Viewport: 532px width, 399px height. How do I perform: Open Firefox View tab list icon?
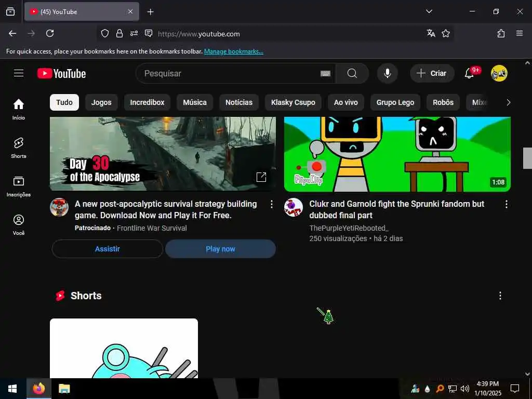10,11
